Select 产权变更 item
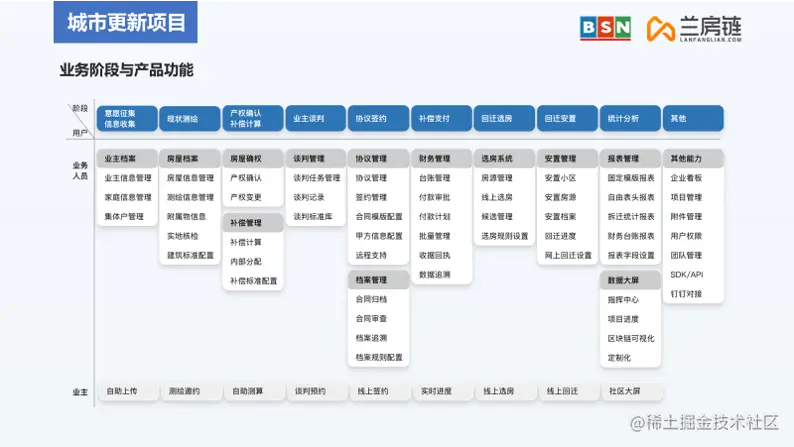This screenshot has width=794, height=447. (x=246, y=197)
